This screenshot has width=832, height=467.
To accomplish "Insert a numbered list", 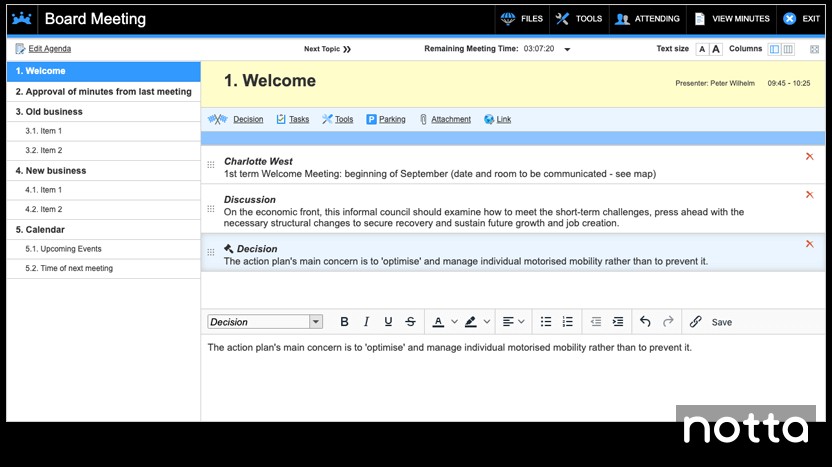I will pyautogui.click(x=568, y=322).
